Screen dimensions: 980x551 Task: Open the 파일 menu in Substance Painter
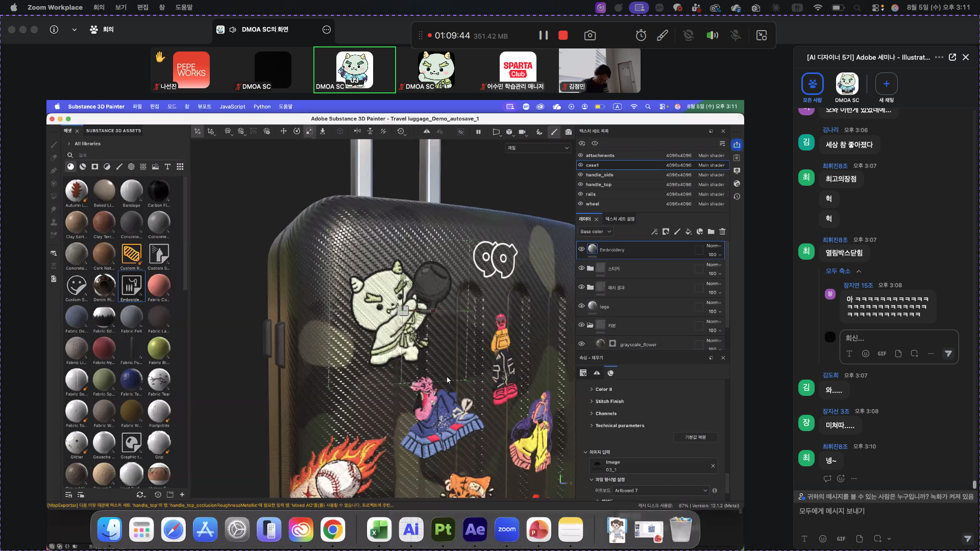[x=137, y=107]
